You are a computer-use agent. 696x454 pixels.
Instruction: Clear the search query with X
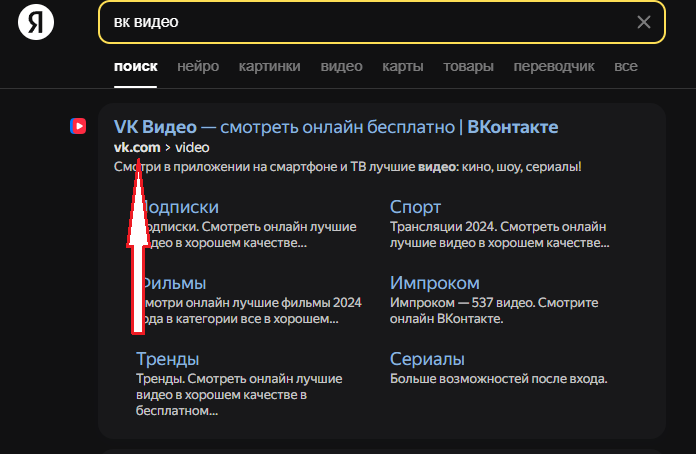pos(643,23)
